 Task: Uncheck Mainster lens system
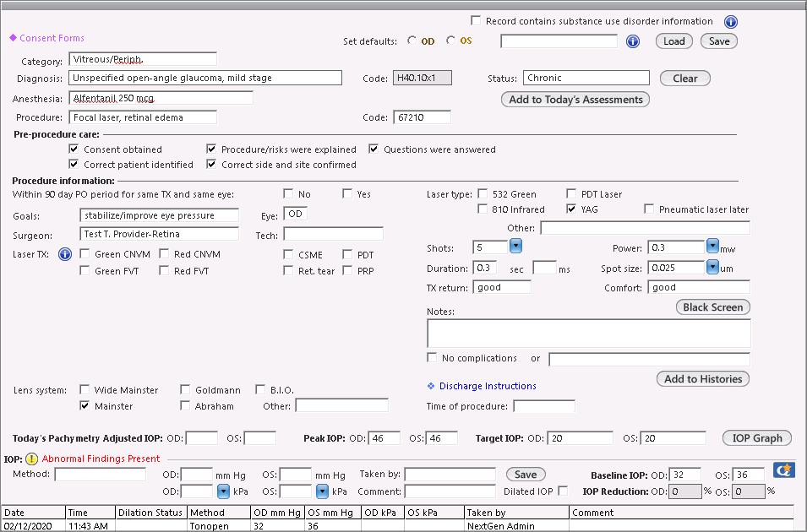[x=85, y=405]
